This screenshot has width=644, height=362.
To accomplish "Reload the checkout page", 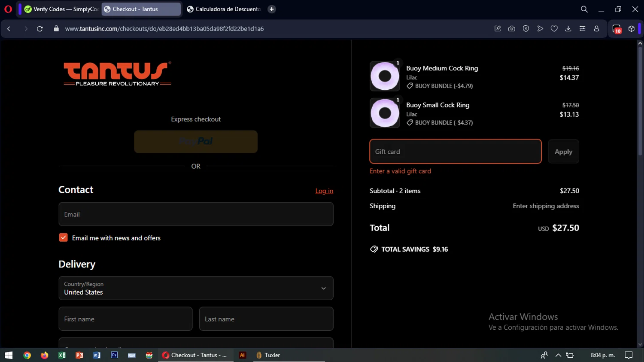I will 40,29.
